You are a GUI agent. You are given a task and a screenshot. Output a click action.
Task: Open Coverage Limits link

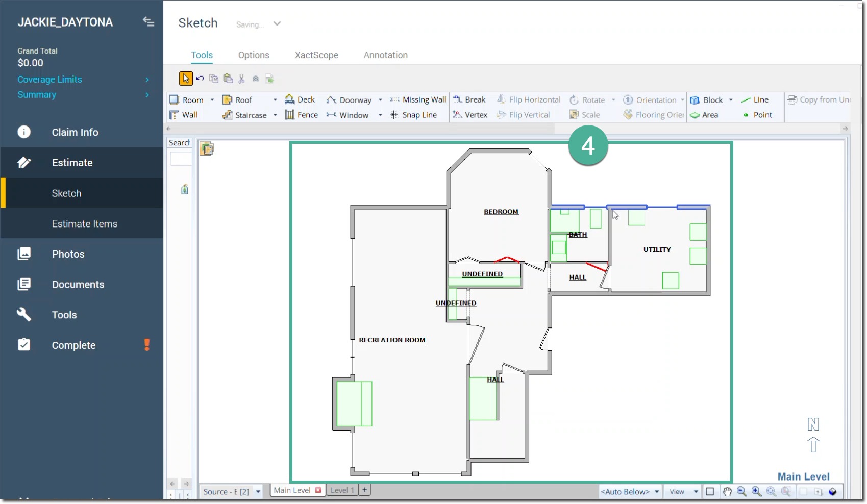[50, 80]
